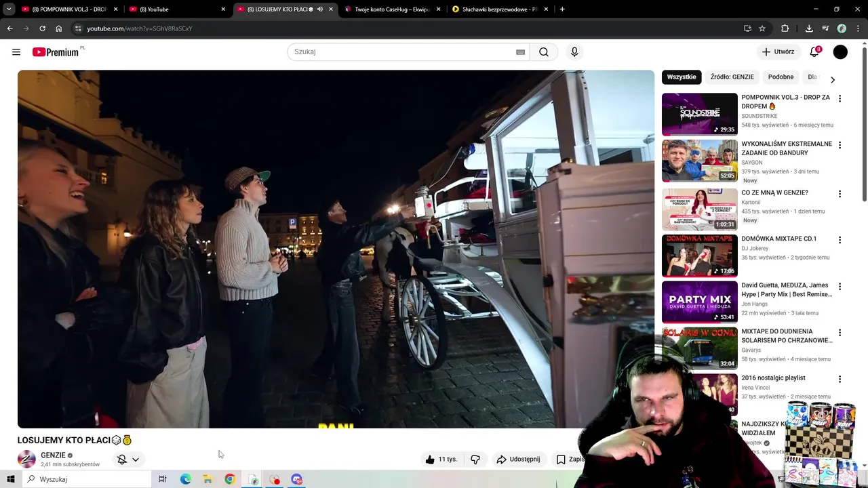Open DOMÓWKA MIXTAPE CD.1 video title
Viewport: 868px width, 488px height.
(x=778, y=239)
